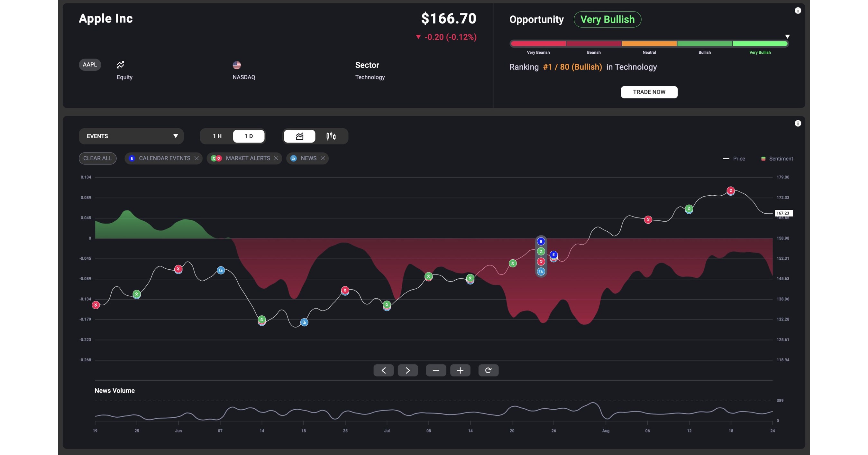
Task: Zoom in on the chart using plus icon
Action: tap(460, 370)
